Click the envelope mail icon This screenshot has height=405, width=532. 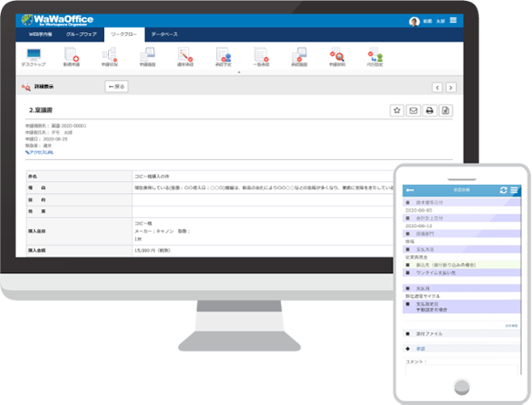pos(414,111)
